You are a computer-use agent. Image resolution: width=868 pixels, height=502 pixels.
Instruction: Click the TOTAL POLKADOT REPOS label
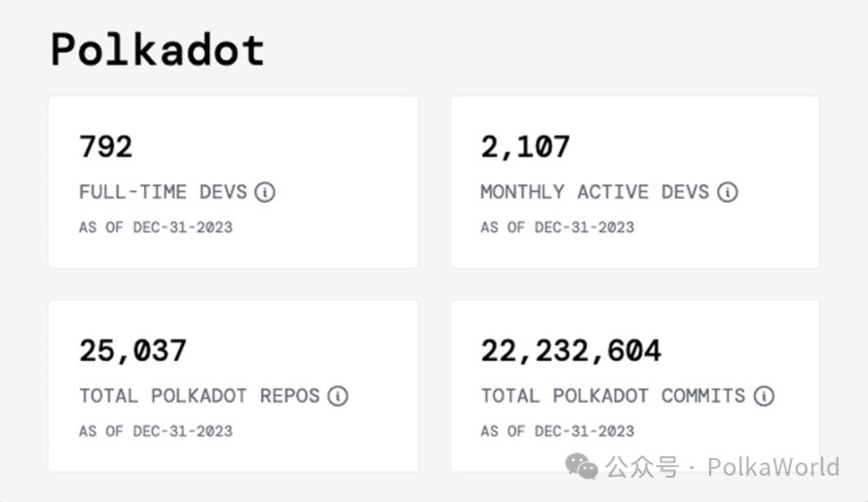pos(199,396)
